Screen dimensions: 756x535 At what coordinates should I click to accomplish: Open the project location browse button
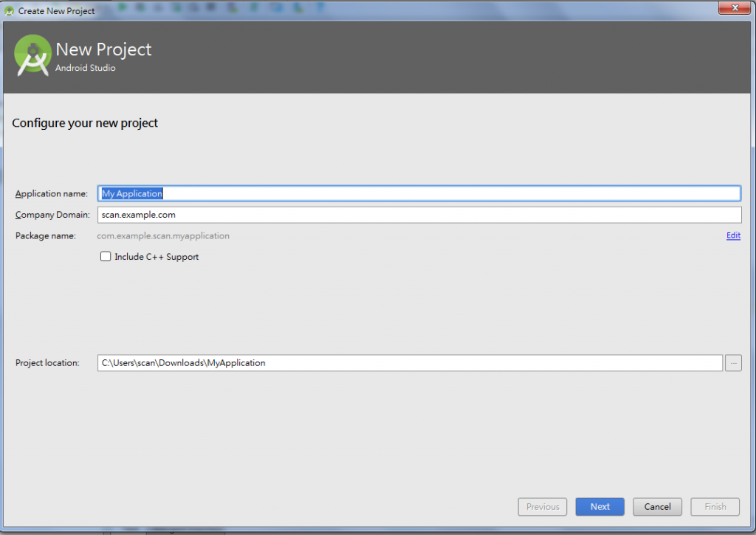[733, 362]
